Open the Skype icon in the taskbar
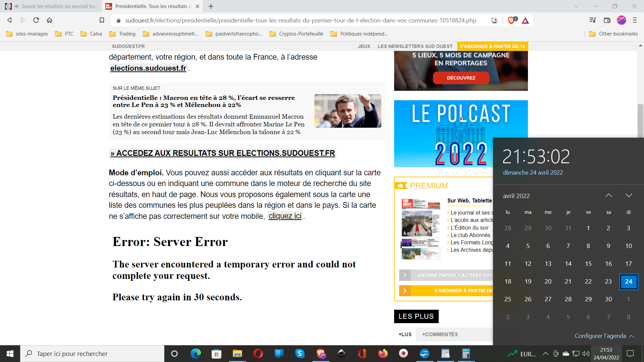 tap(300, 354)
